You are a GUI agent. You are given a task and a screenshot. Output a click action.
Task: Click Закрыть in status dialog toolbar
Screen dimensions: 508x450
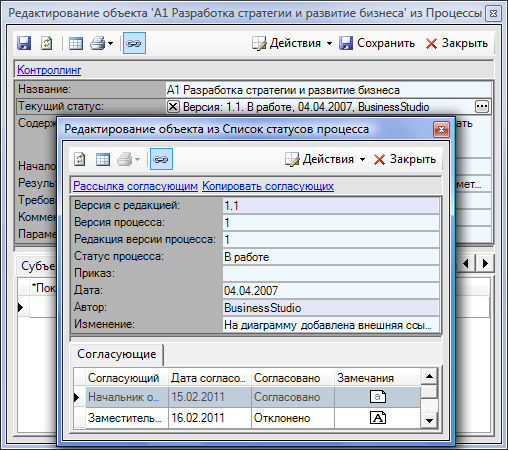pos(404,159)
